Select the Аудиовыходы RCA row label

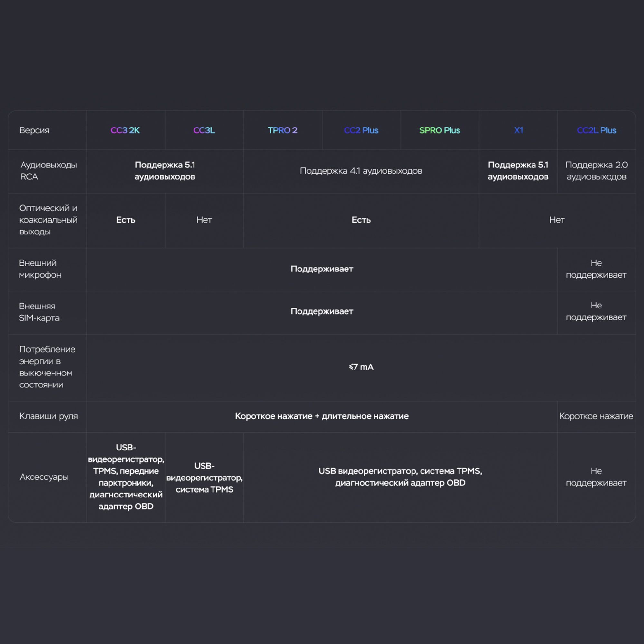point(48,171)
